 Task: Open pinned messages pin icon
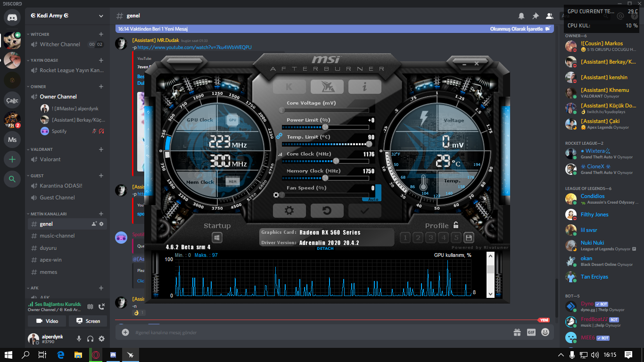point(536,16)
